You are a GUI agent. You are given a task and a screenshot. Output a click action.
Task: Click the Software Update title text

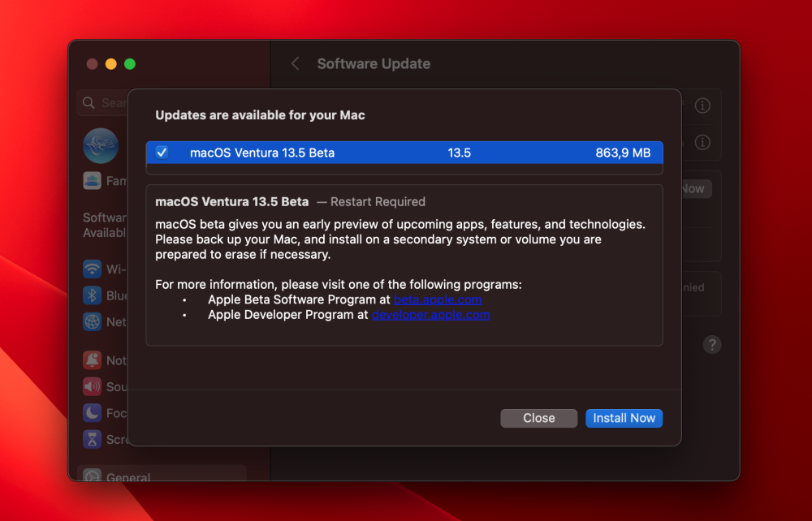click(x=374, y=63)
